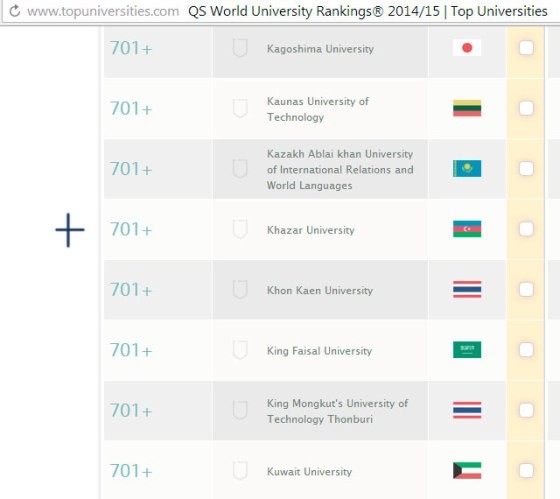The image size is (560, 499).
Task: Check the box for Khazar University
Action: (526, 229)
